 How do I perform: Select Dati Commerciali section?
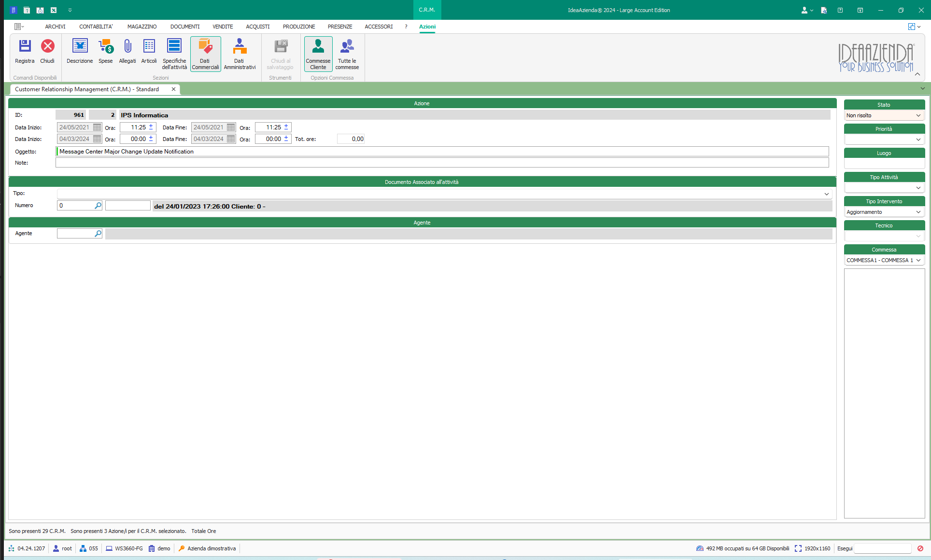pos(205,54)
